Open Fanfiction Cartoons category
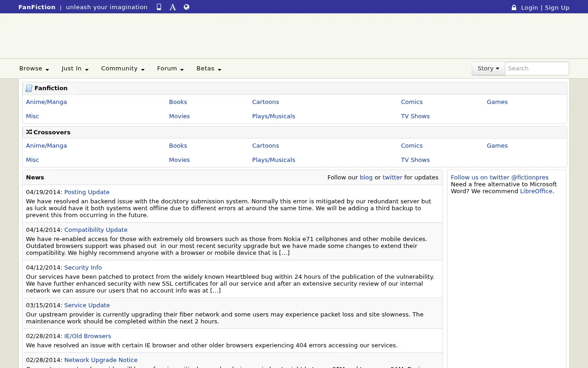 266,102
